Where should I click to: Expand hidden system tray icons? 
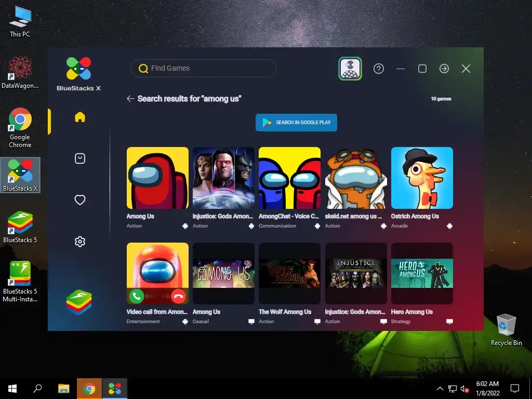(440, 389)
